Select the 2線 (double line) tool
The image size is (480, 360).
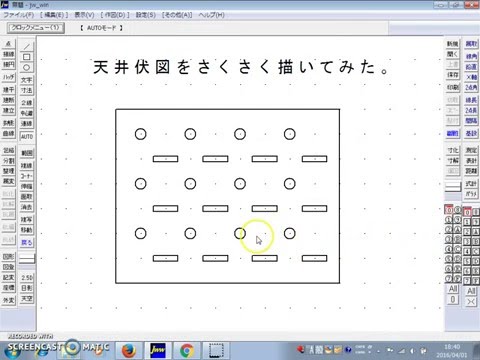[x=27, y=103]
